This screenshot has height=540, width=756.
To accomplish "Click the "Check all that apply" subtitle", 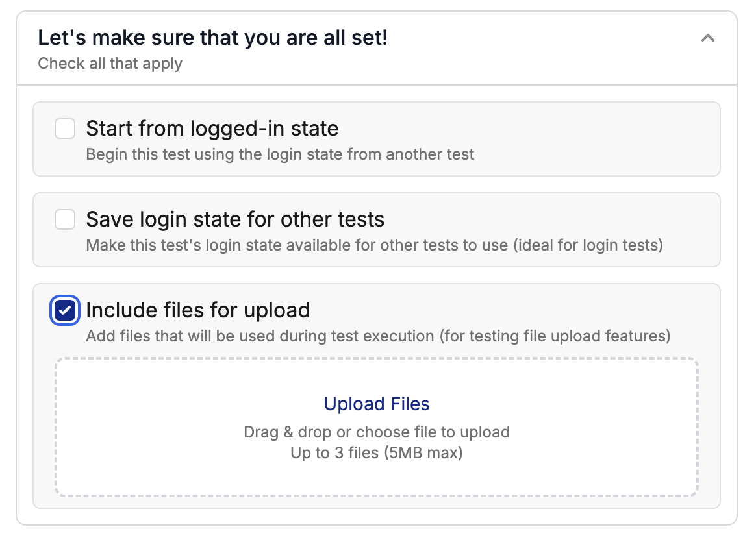I will pyautogui.click(x=110, y=64).
